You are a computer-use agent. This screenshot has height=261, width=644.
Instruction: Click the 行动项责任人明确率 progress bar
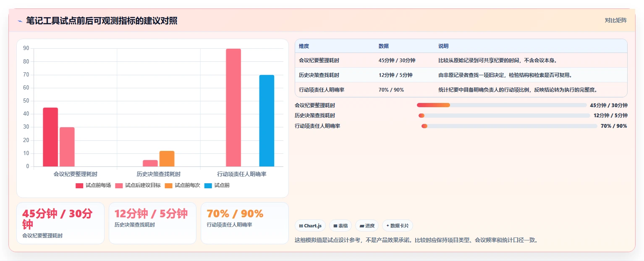click(509, 126)
